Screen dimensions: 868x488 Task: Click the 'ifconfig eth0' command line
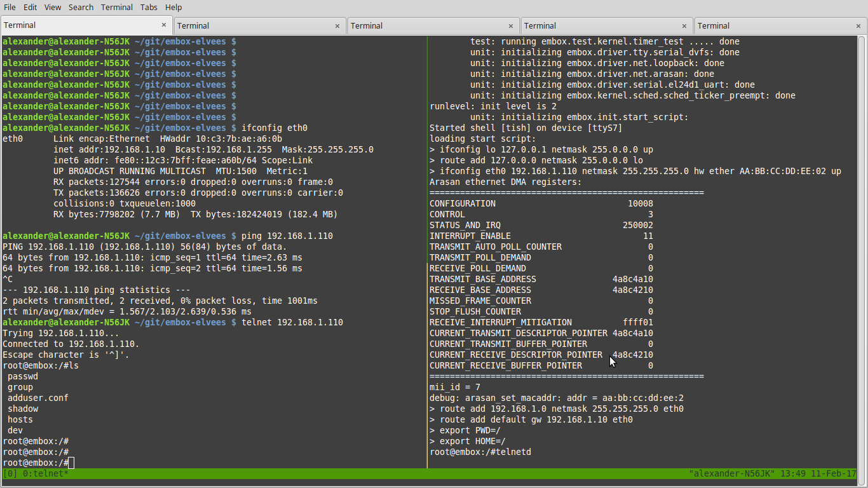(155, 128)
